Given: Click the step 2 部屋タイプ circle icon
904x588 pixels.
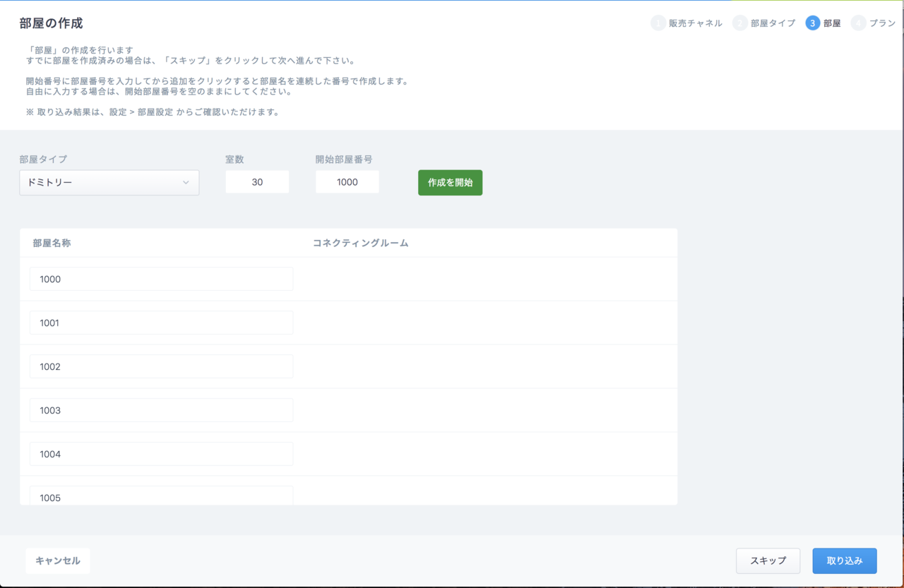Looking at the screenshot, I should point(740,23).
